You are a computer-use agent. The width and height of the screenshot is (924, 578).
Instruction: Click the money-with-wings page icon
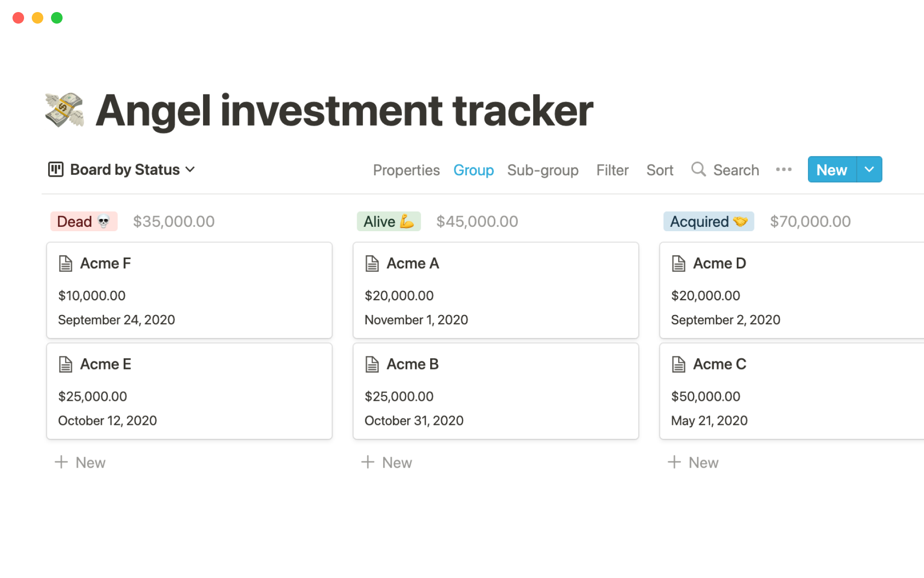click(x=64, y=110)
